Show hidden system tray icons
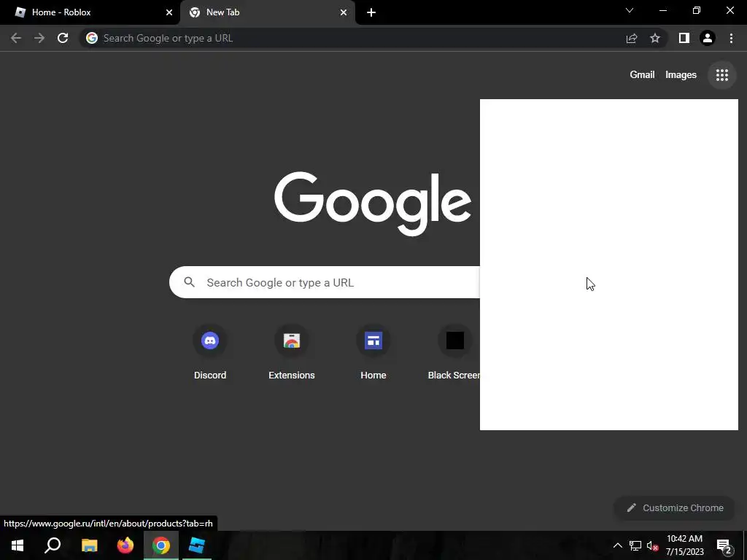Image resolution: width=747 pixels, height=560 pixels. [617, 545]
